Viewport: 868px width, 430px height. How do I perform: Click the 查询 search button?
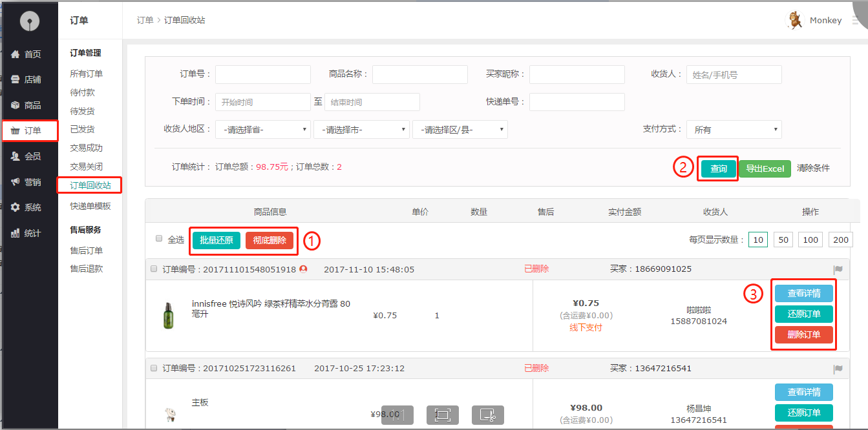pos(718,169)
